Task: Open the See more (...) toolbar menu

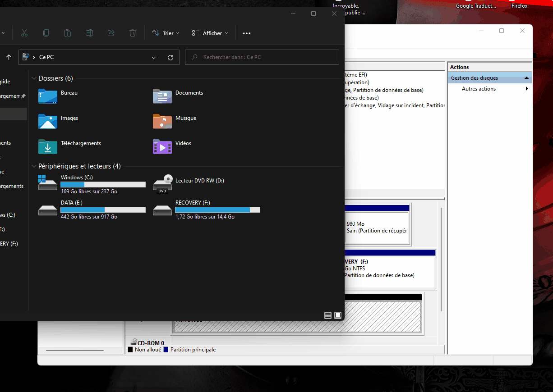Action: (x=247, y=33)
